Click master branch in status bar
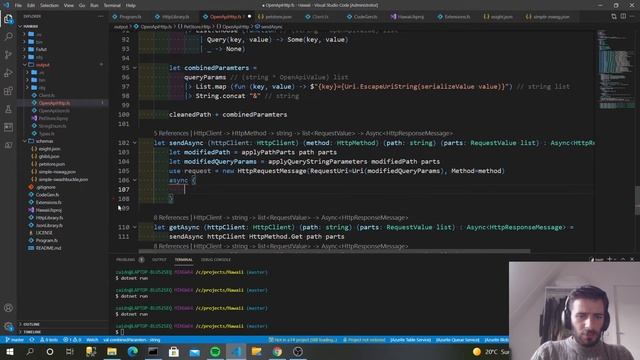Screen dimensions: 640x360 tap(15, 340)
